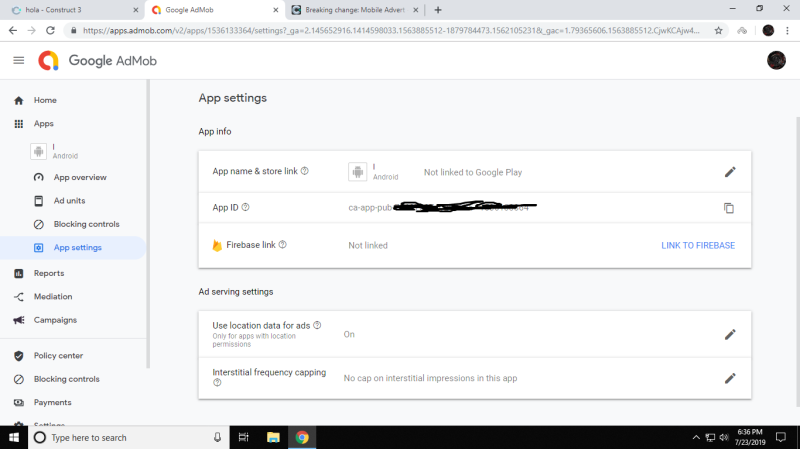This screenshot has height=449, width=800.
Task: Click the Policy center shield icon
Action: pos(19,356)
